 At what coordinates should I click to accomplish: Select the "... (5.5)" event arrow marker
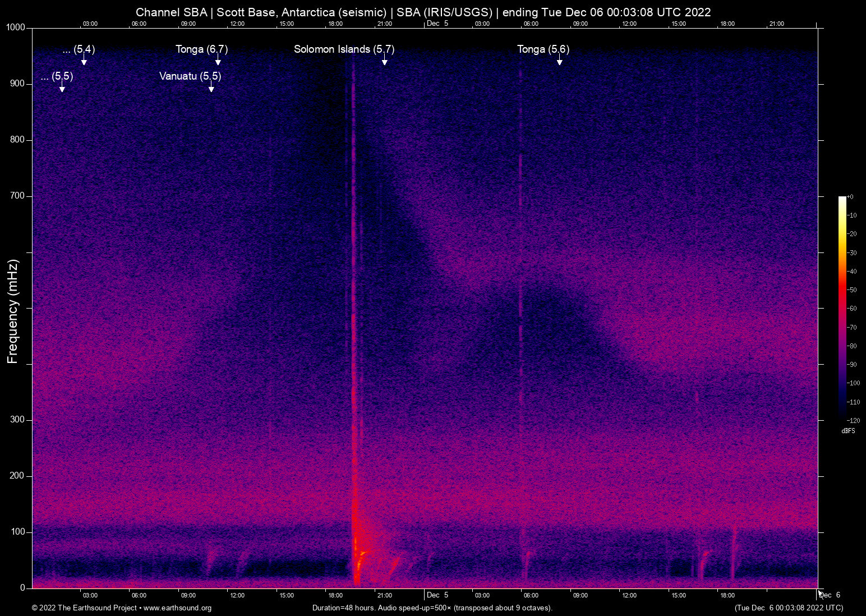62,89
